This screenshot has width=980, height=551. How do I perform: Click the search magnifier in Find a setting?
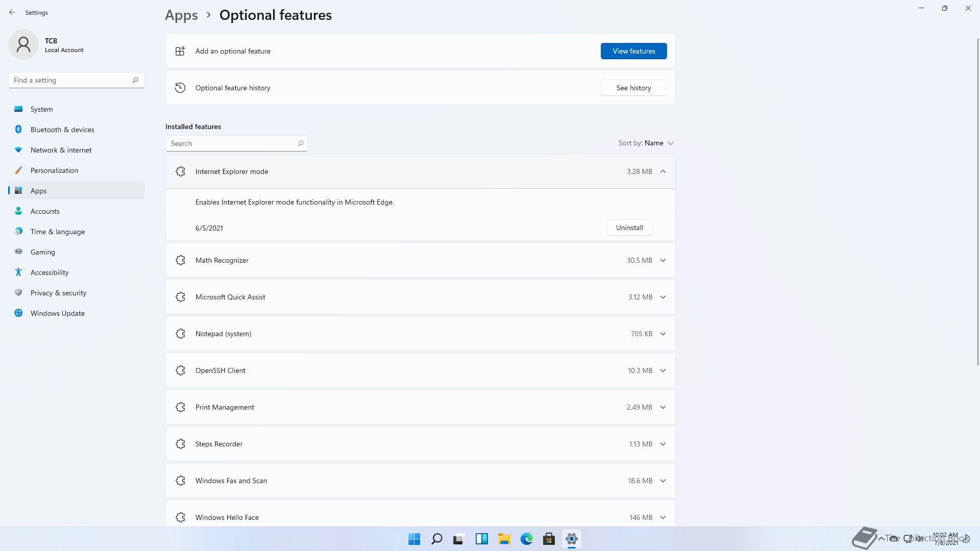135,80
